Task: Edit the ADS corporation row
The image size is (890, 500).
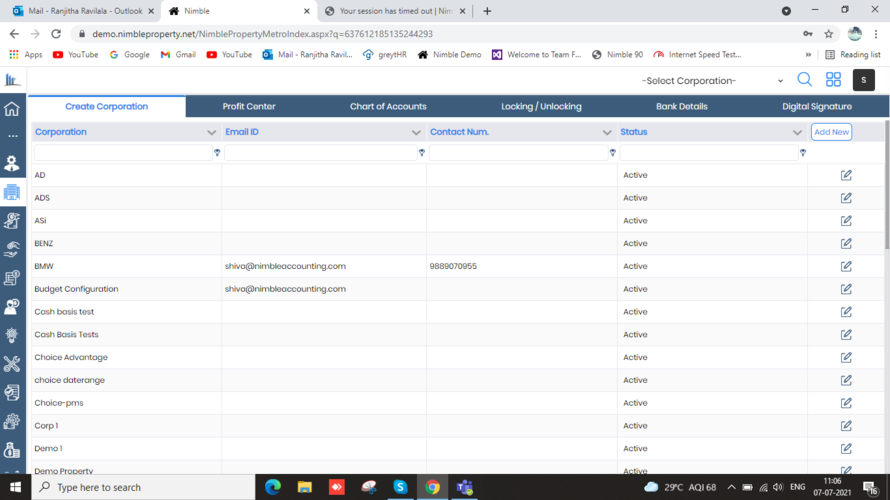Action: click(x=846, y=198)
